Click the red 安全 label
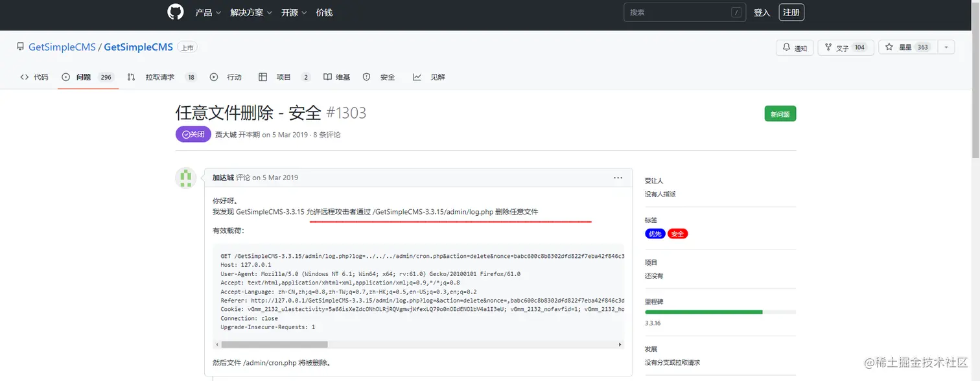This screenshot has width=980, height=381. (678, 234)
